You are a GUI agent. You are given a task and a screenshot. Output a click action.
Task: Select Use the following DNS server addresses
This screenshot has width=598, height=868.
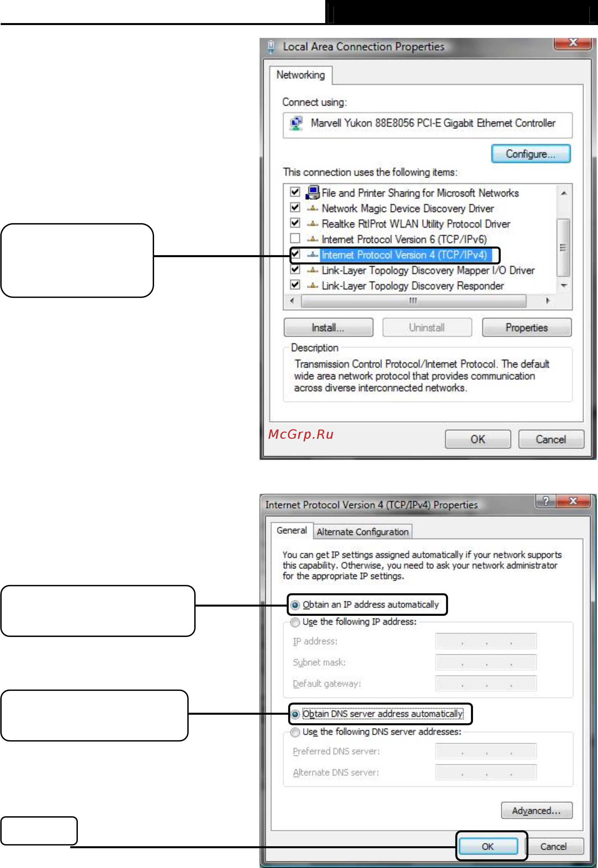tap(295, 732)
